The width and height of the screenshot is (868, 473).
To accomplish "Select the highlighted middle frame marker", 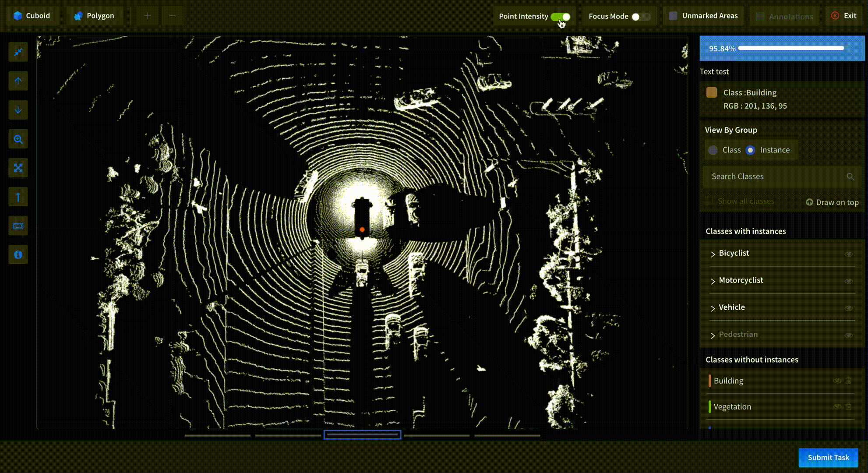I will (x=362, y=435).
